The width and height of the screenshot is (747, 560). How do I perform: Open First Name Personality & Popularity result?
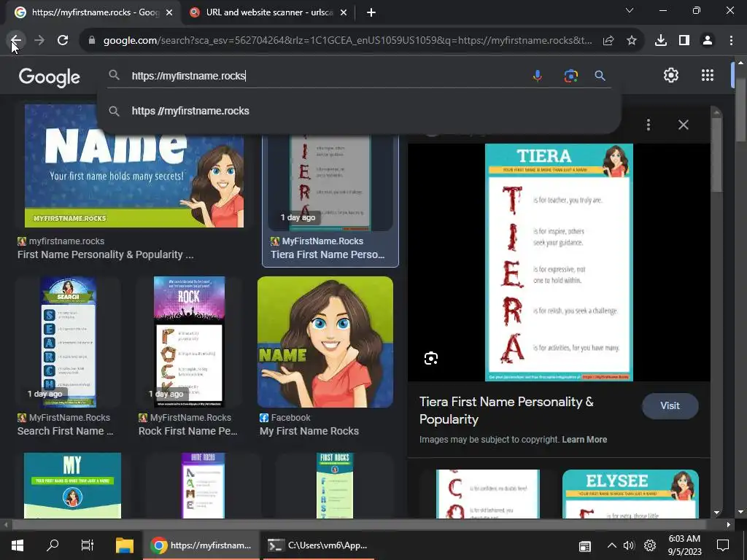coord(105,254)
